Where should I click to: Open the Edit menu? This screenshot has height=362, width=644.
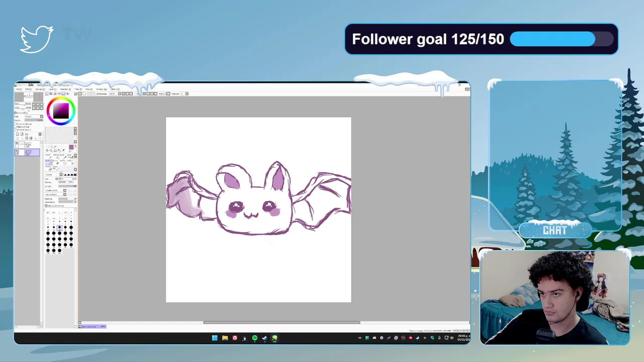pos(29,89)
